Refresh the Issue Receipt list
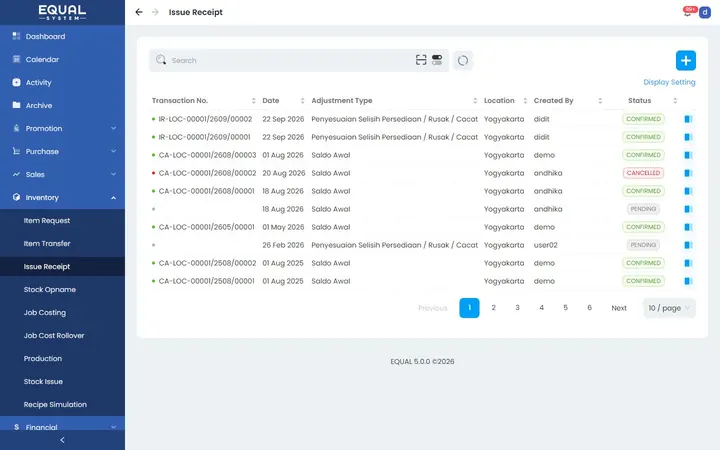Viewport: 720px width, 450px height. point(463,60)
